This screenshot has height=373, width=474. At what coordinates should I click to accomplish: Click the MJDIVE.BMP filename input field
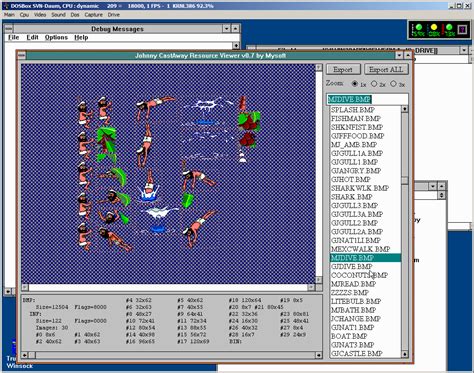367,99
